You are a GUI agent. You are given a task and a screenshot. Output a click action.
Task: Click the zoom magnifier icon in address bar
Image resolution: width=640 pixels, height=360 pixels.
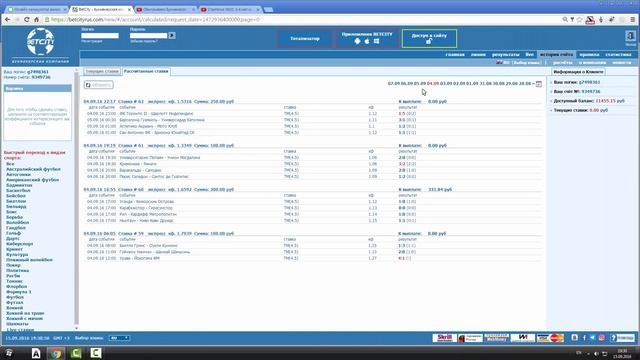565,19
